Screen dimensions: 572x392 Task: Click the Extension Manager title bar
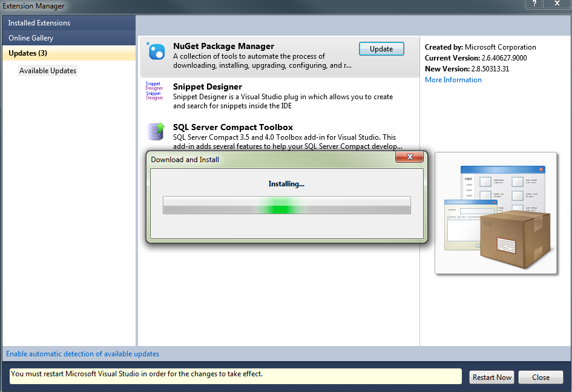263,6
